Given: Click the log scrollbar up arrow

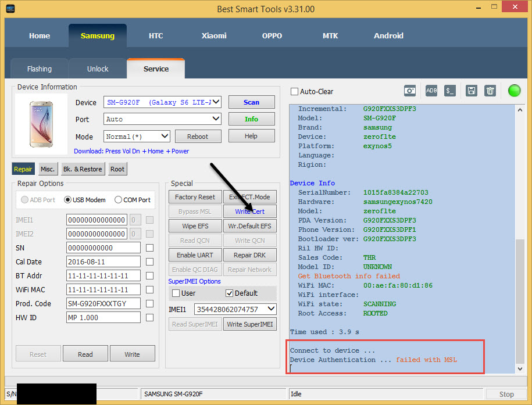Looking at the screenshot, I should (520, 110).
